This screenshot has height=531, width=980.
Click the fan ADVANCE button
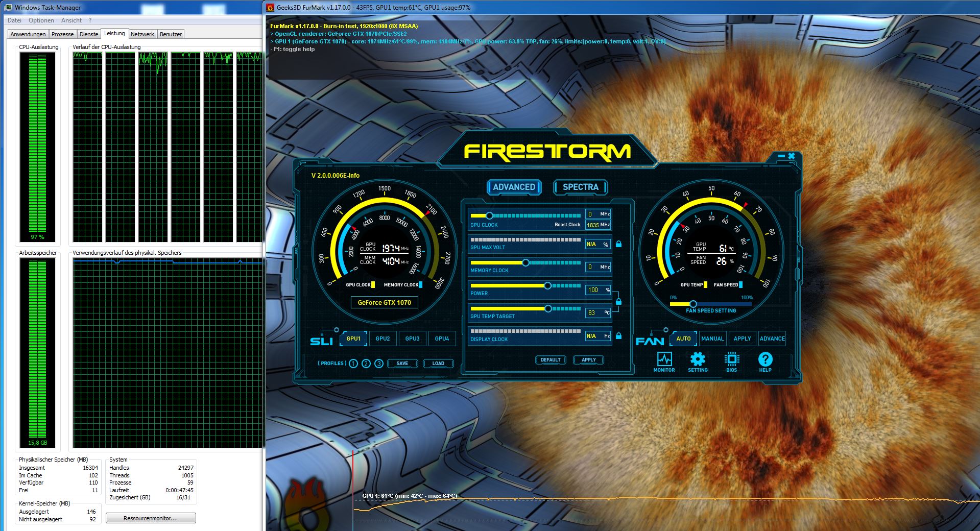(772, 339)
